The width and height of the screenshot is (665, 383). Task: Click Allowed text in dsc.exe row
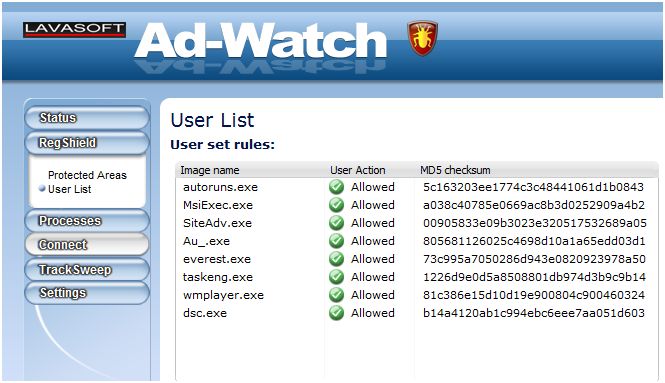pos(372,313)
